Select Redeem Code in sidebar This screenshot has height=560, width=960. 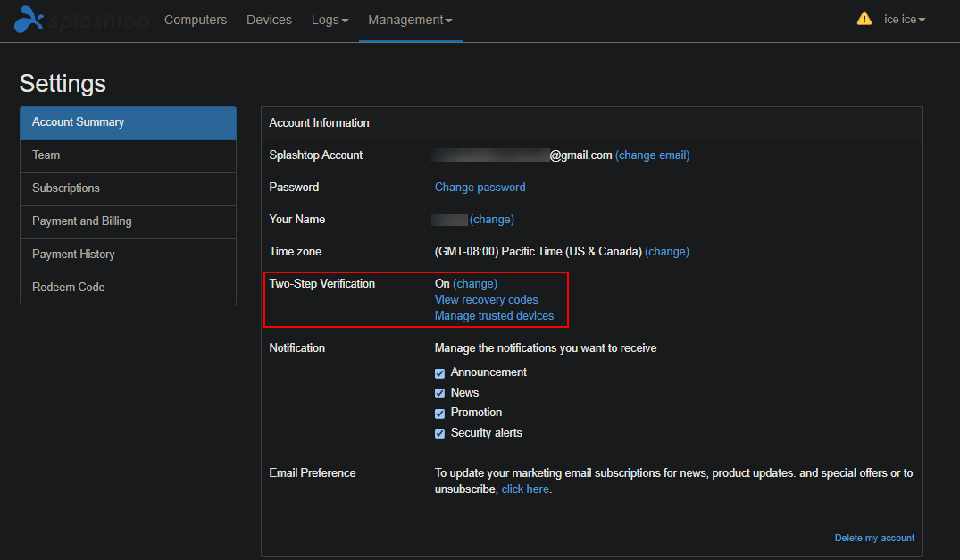[128, 288]
